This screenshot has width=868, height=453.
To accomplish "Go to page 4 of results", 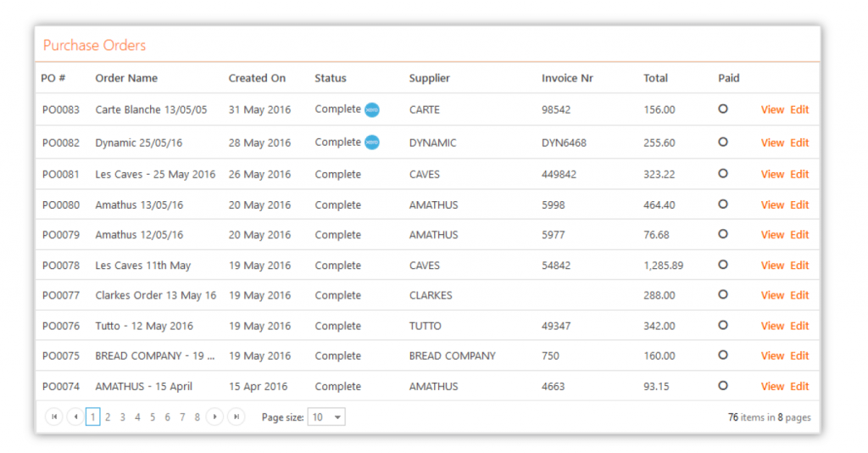I will click(x=138, y=417).
